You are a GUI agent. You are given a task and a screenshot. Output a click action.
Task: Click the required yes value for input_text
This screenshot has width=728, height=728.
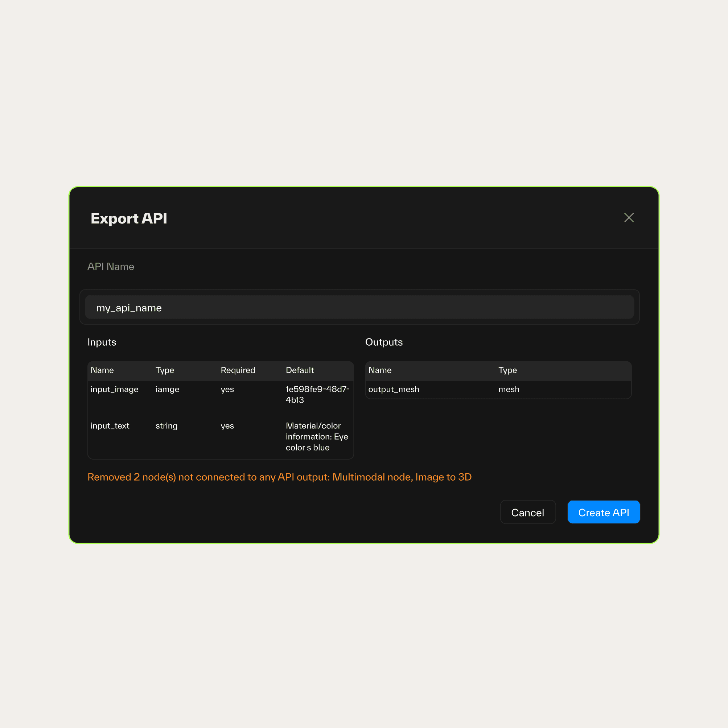pos(227,426)
